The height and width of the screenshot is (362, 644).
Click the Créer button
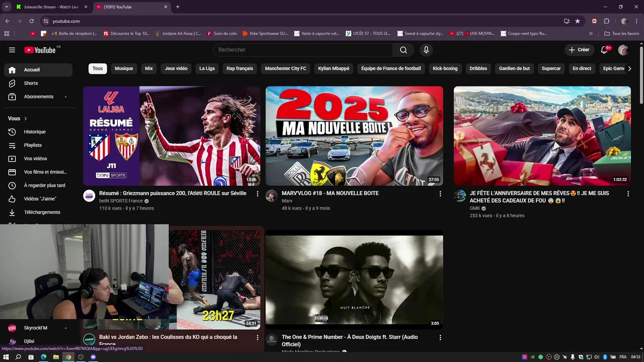579,50
